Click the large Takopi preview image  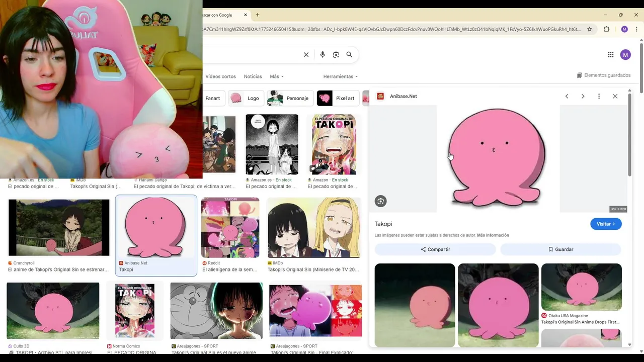tap(498, 158)
